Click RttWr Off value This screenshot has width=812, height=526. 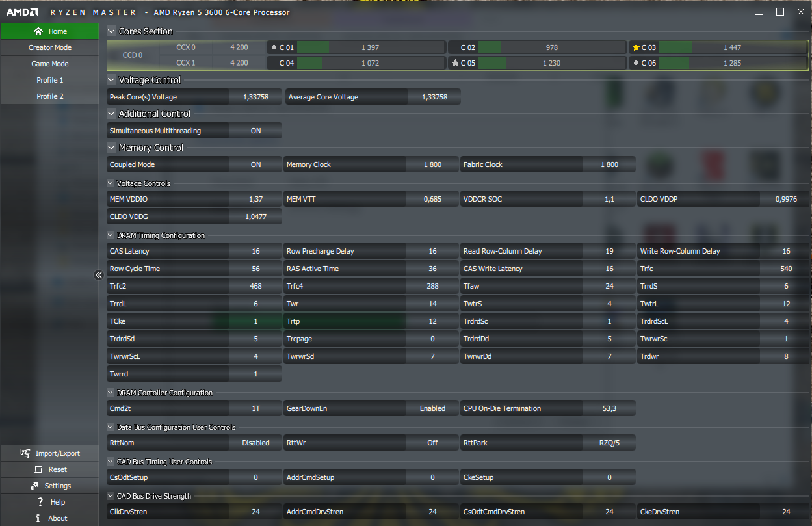click(x=432, y=443)
